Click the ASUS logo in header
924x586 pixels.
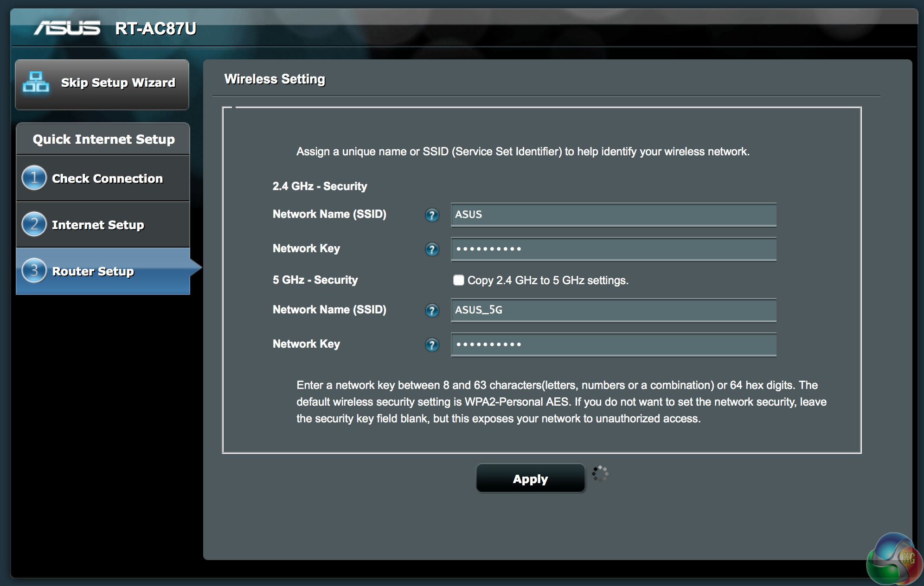pos(67,28)
